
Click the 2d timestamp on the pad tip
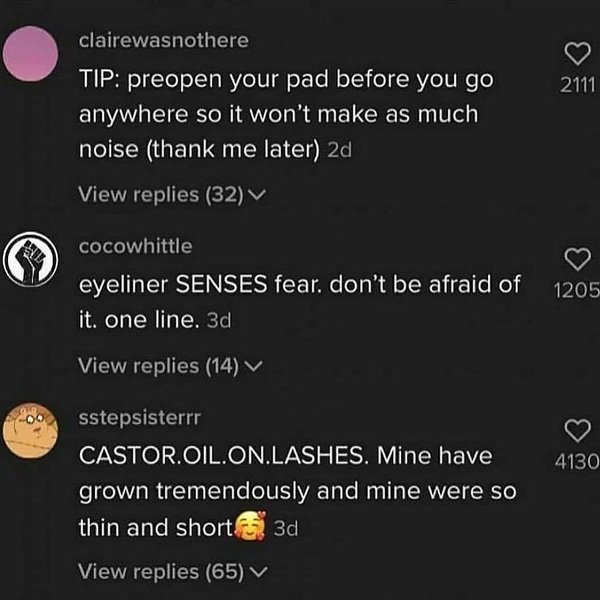coord(340,151)
